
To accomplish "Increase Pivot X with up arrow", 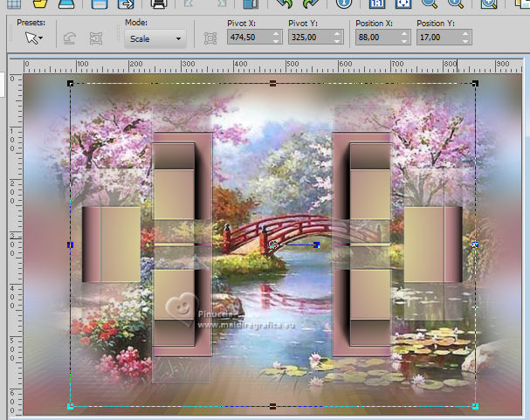I will point(276,33).
